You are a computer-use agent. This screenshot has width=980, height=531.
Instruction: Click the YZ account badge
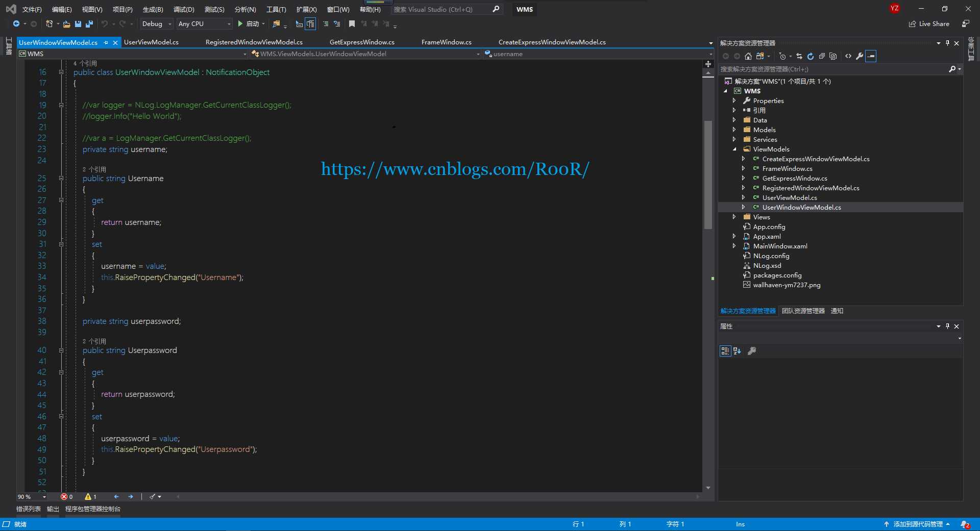pyautogui.click(x=894, y=9)
